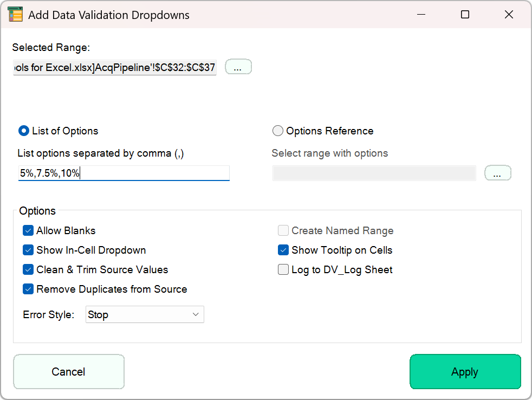This screenshot has height=400, width=532.
Task: Open range picker for options reference
Action: [498, 173]
